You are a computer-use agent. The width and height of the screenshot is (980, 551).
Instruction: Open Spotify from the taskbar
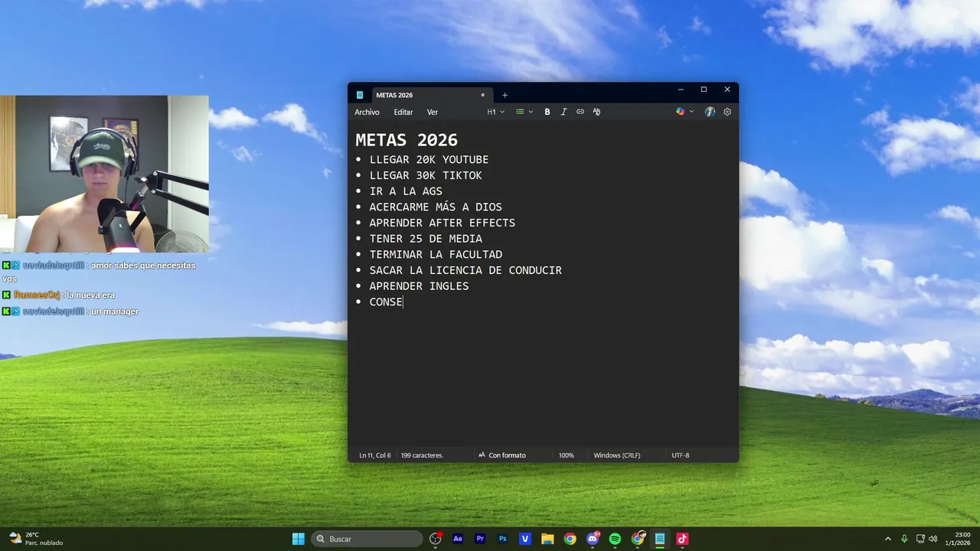(615, 539)
